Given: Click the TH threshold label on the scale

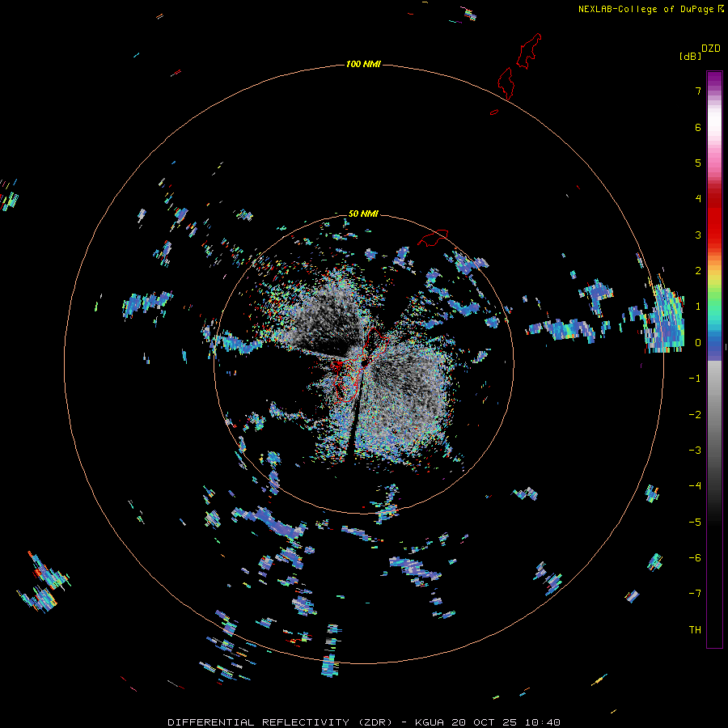Looking at the screenshot, I should [695, 629].
